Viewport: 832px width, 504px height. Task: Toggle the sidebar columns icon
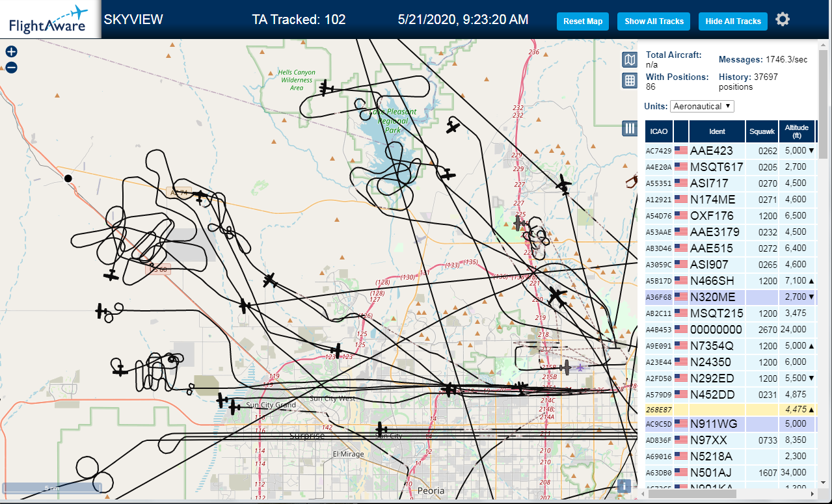(629, 128)
